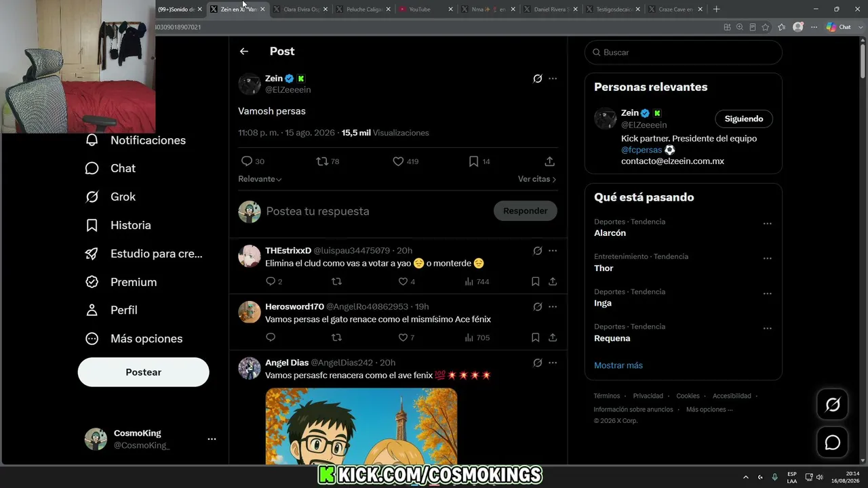Open Premium in the sidebar

pos(121,282)
